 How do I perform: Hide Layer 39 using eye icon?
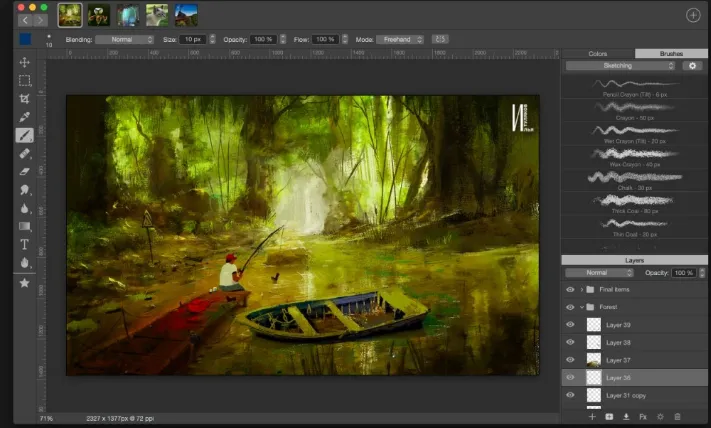[x=570, y=325]
